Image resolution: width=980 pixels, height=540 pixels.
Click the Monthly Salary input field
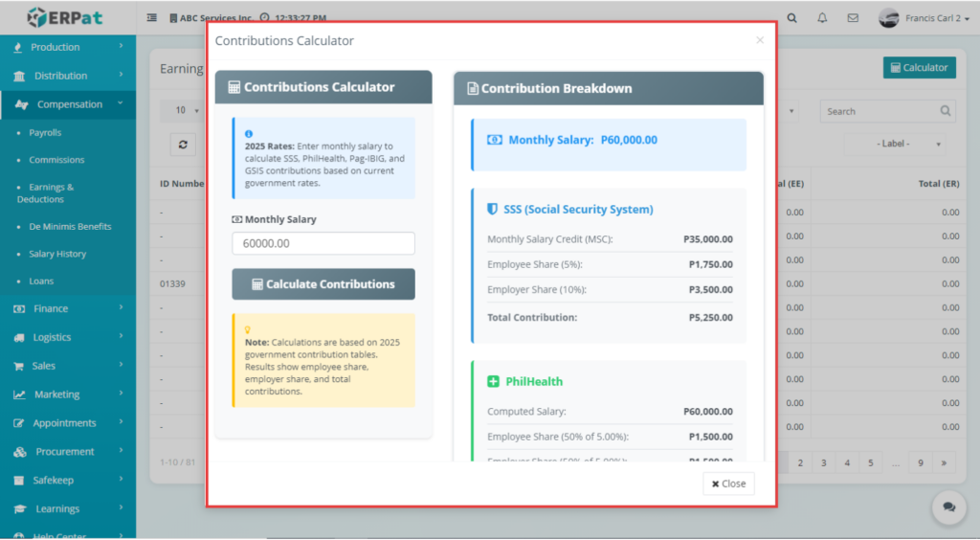tap(323, 243)
